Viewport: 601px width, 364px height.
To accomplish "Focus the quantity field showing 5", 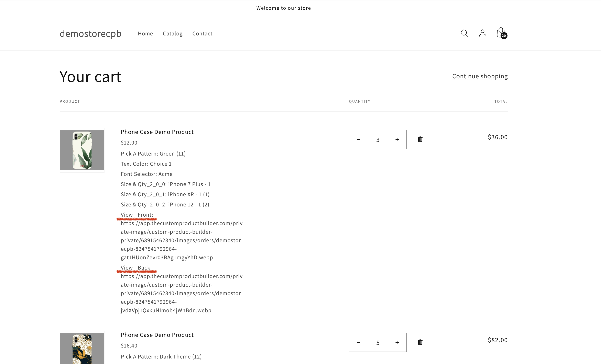I will 378,342.
